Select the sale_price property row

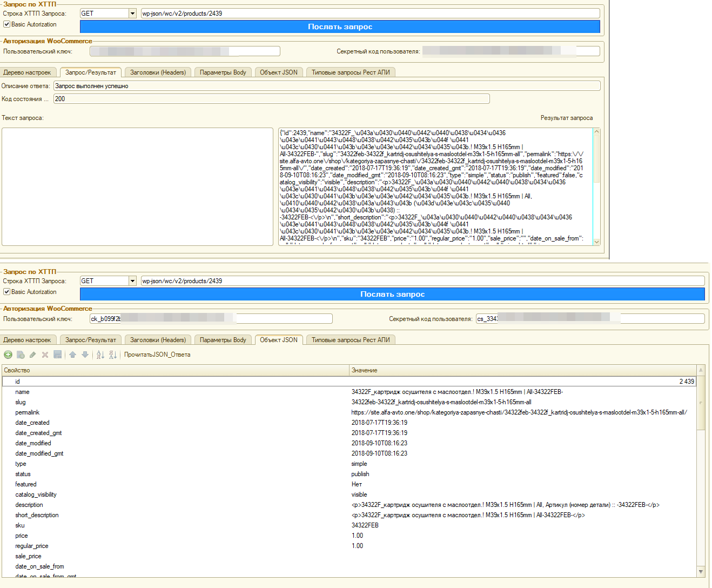(349, 556)
